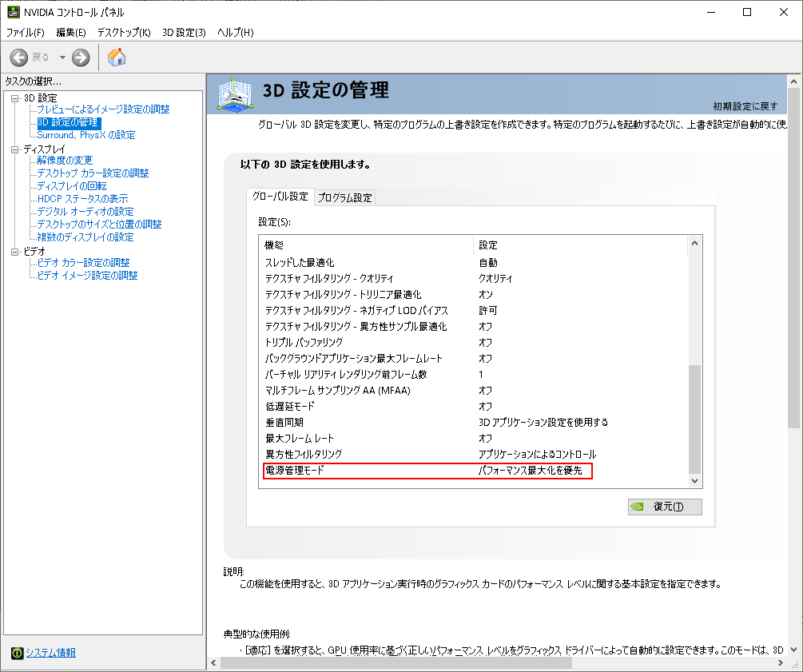Select 3D 設定の管理 in tree
The height and width of the screenshot is (672, 803).
click(69, 122)
